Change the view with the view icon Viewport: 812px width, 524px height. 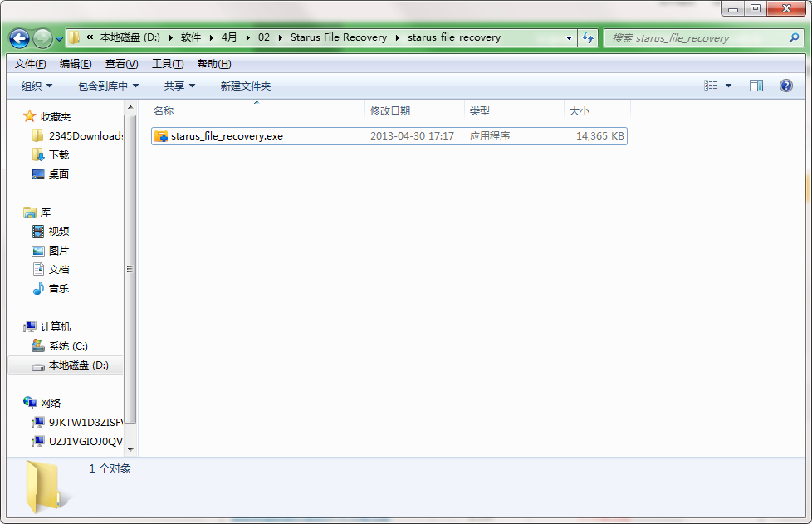tap(711, 86)
